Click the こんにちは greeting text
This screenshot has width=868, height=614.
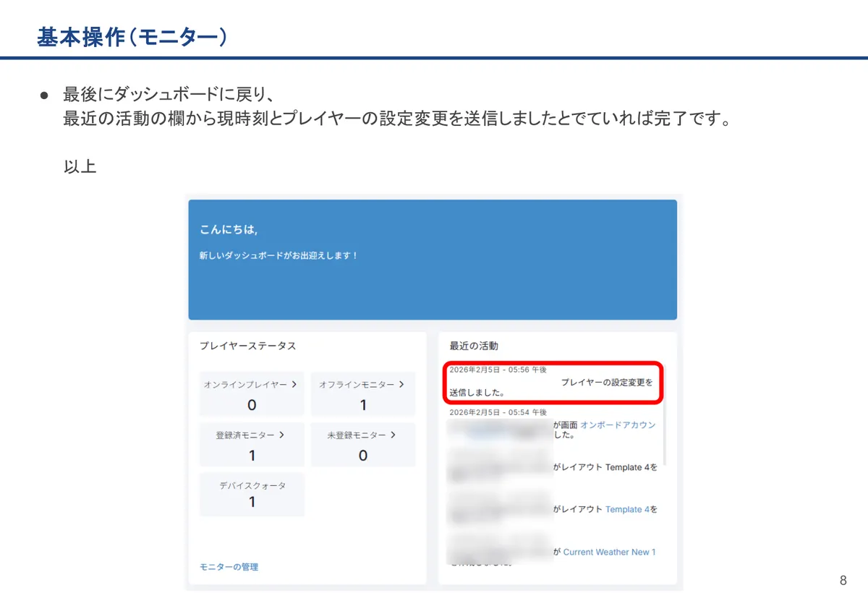pyautogui.click(x=229, y=230)
